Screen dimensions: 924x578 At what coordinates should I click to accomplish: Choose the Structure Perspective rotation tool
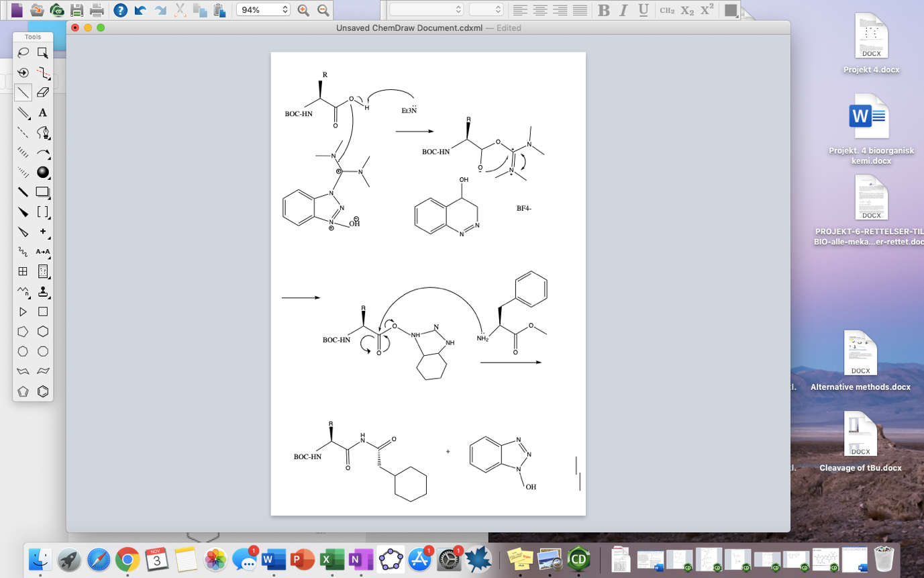coord(23,73)
